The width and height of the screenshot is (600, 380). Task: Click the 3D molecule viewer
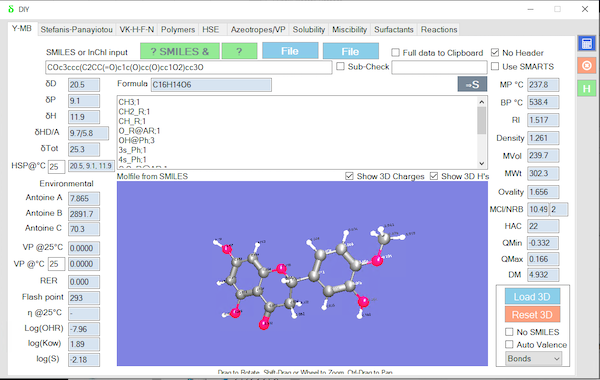tap(302, 273)
